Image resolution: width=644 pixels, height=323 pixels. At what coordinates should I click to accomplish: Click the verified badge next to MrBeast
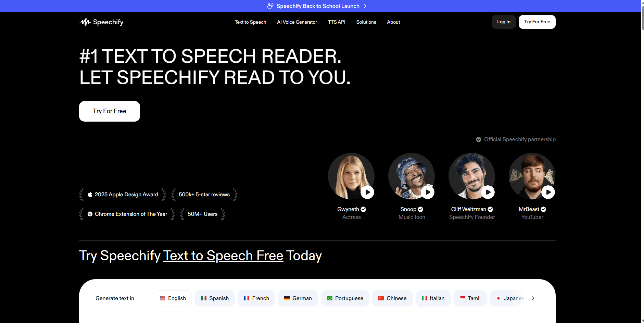[x=543, y=209]
